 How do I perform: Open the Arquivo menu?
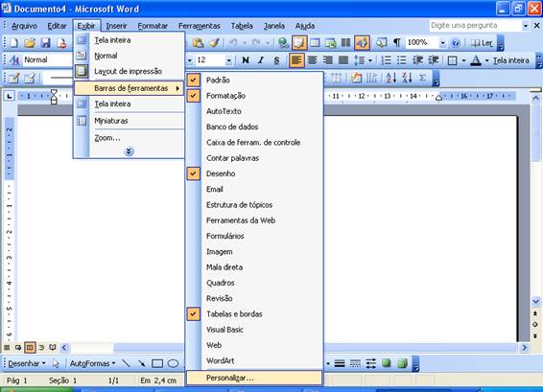click(24, 26)
